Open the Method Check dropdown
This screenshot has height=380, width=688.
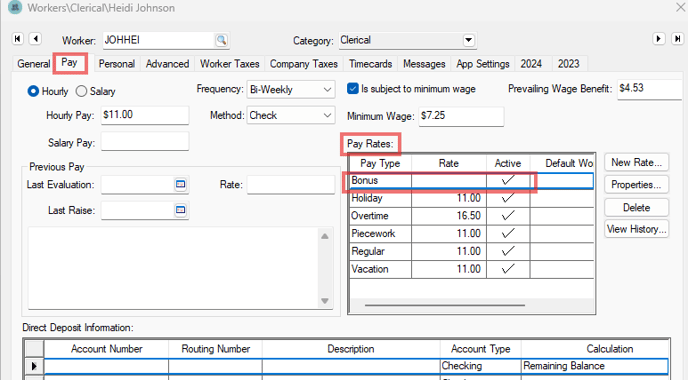coord(291,115)
